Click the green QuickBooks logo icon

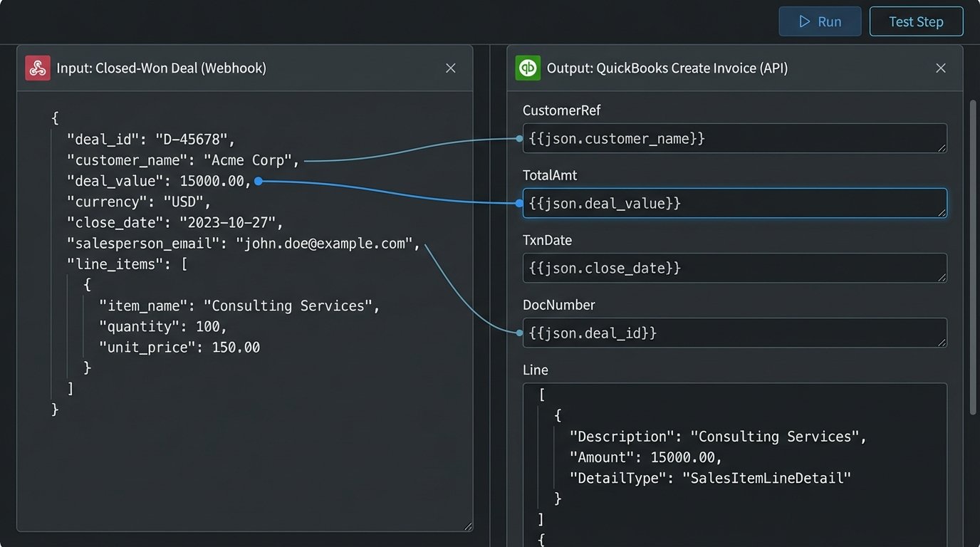[528, 68]
